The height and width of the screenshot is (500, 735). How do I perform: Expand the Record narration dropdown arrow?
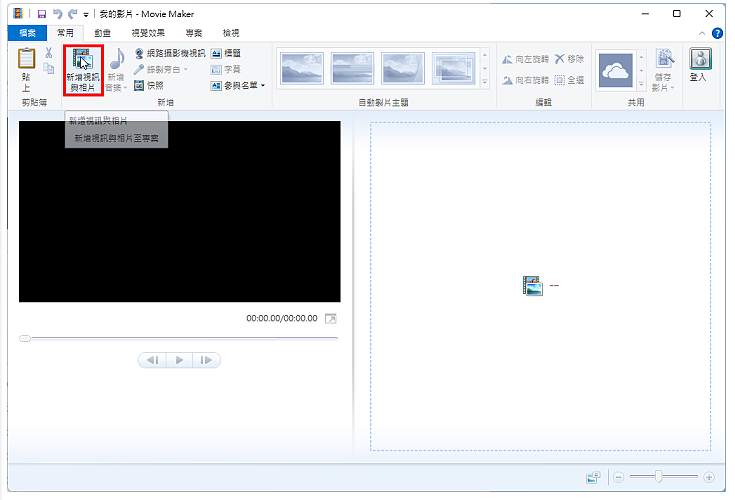[186, 69]
